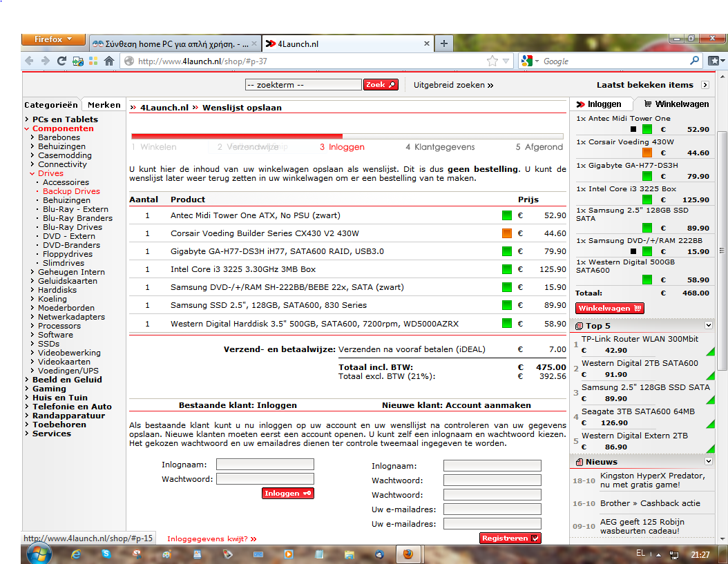Launch Internet Explorer from the taskbar
Viewport: 728px width, 564px height.
tap(76, 554)
